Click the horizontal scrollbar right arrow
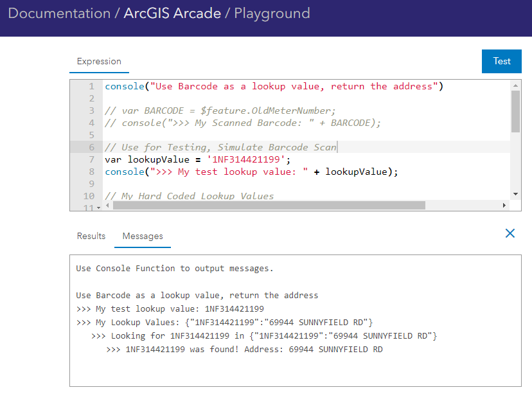Viewport: 532px width, 401px height. click(505, 205)
